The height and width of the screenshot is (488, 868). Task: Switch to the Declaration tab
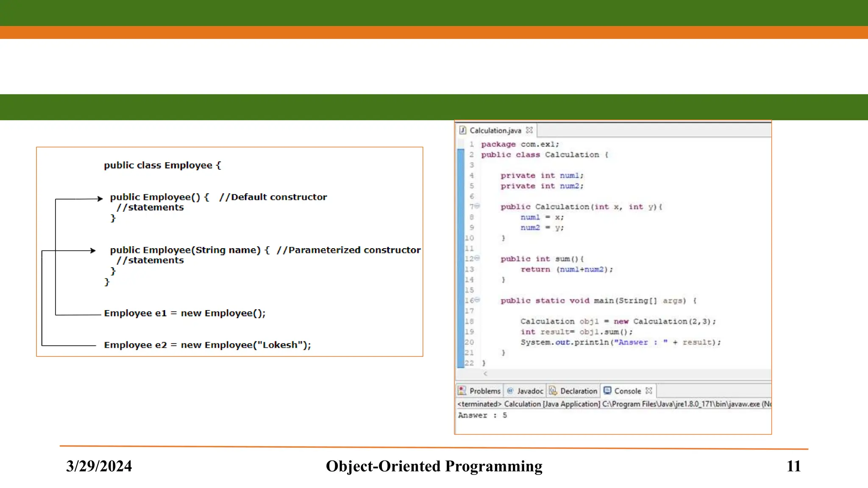tap(579, 391)
